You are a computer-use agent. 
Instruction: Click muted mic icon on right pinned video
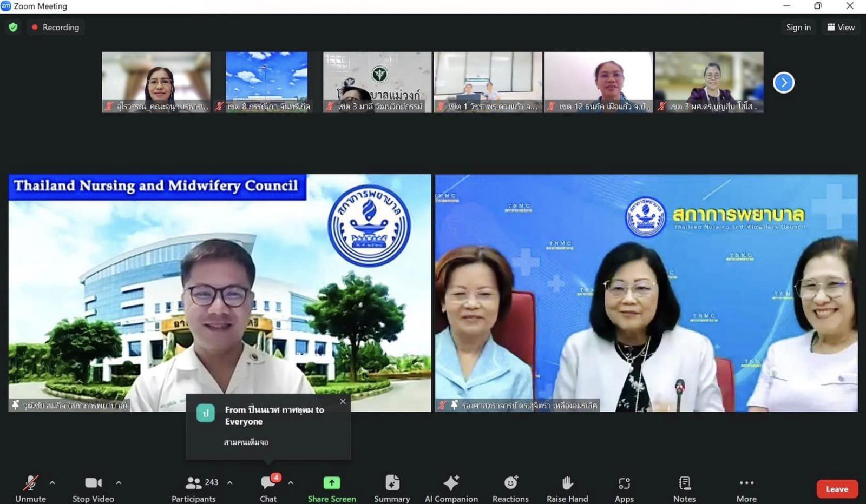pos(442,404)
